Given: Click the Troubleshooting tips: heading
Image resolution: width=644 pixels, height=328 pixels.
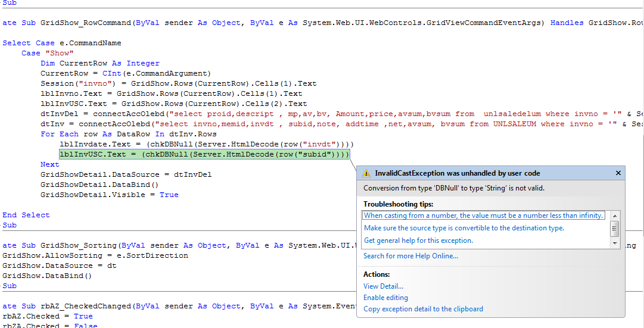Looking at the screenshot, I should 399,204.
